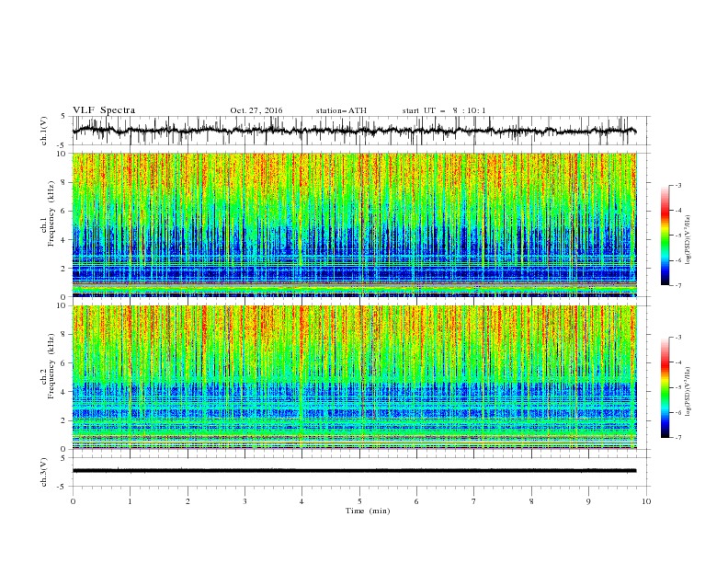This screenshot has width=728, height=563.
Task: Click the ch.1 colorbar "log(PSD)(V²/Hz)" label
Action: click(x=688, y=240)
